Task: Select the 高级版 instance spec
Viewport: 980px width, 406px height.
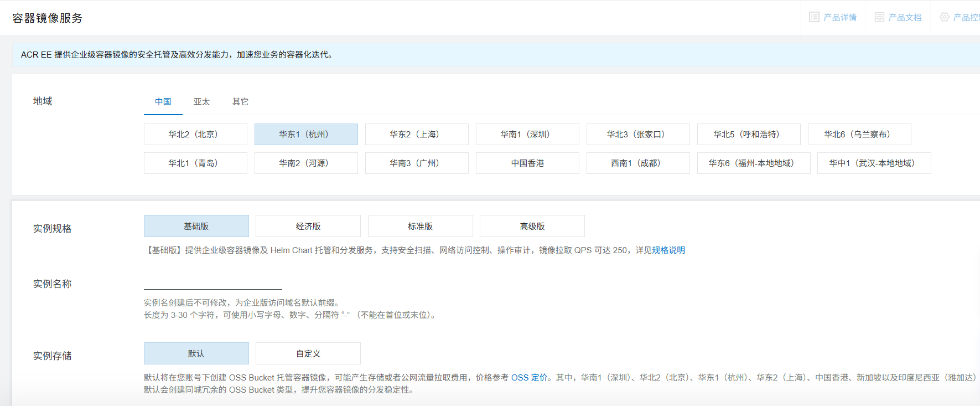Action: 532,227
